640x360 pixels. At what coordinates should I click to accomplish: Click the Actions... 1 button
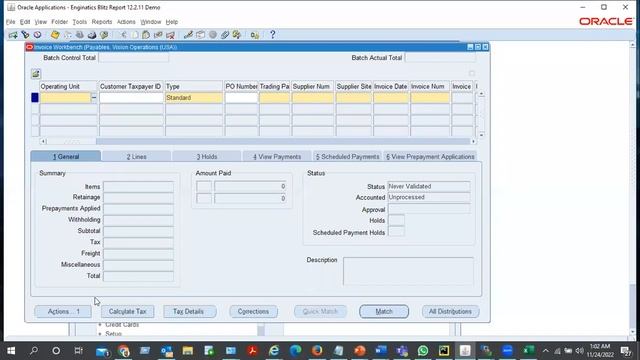63,311
